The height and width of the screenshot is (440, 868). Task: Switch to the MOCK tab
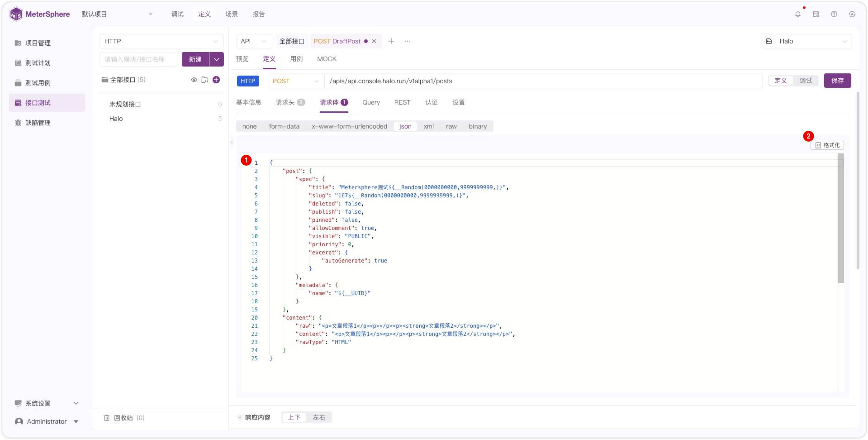click(x=327, y=59)
